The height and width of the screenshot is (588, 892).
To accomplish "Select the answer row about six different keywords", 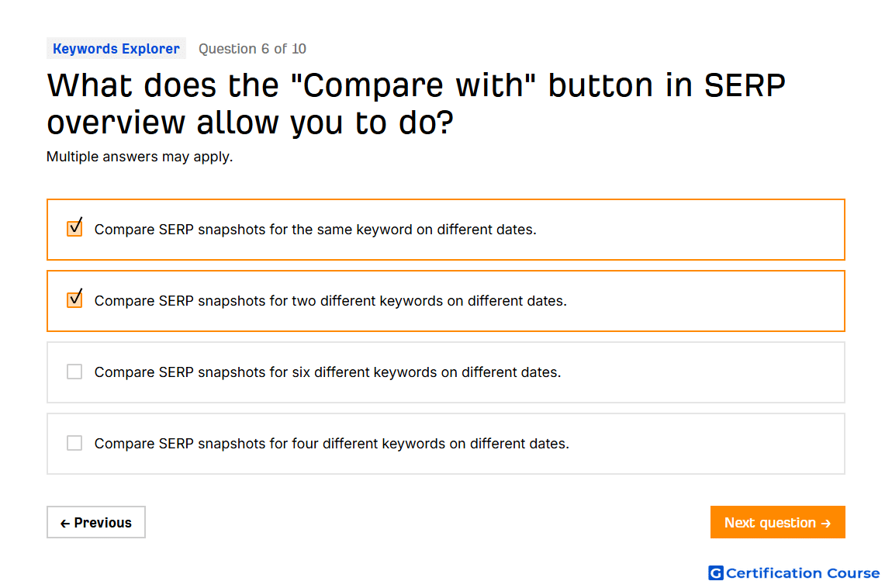I will [x=446, y=372].
